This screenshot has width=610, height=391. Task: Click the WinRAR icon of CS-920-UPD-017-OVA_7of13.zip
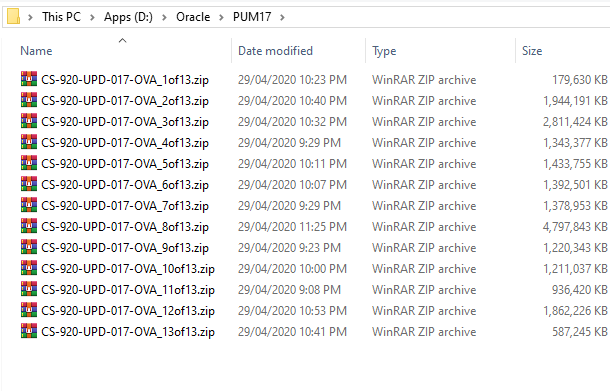[x=29, y=205]
